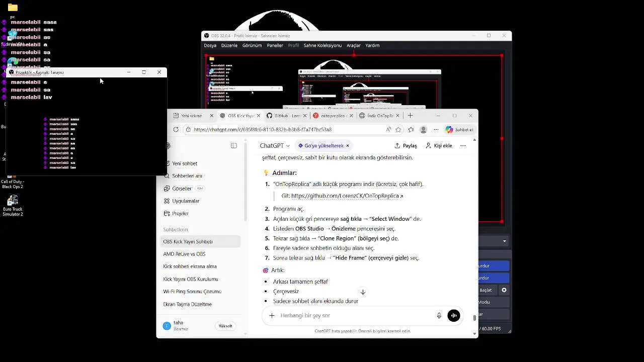The image size is (644, 362).
Task: Open the Yardım menu in OBS
Action: click(372, 45)
